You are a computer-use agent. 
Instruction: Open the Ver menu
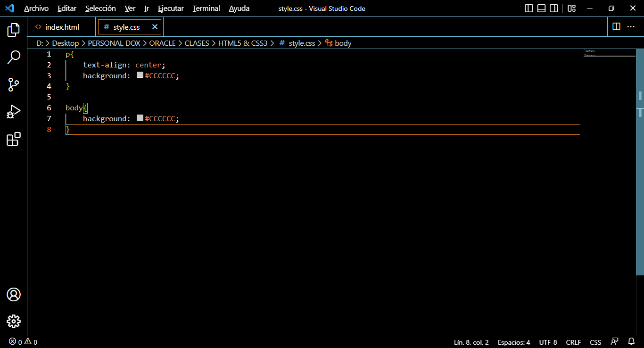[130, 8]
